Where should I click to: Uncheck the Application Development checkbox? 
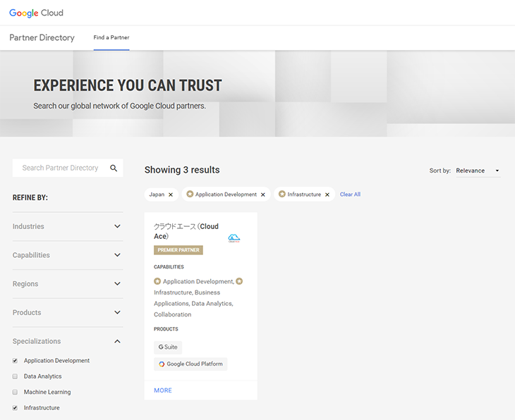coord(15,361)
